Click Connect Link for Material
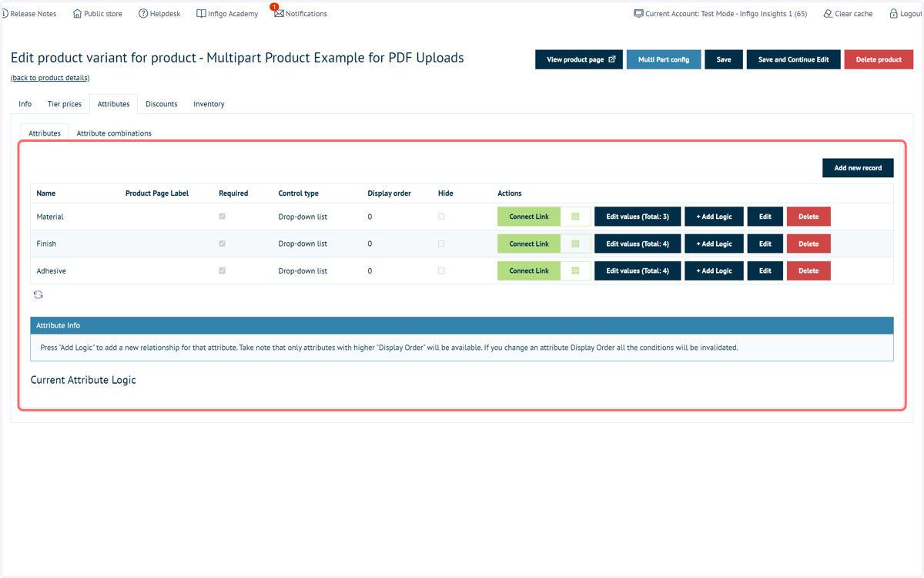924x578 pixels. click(529, 217)
